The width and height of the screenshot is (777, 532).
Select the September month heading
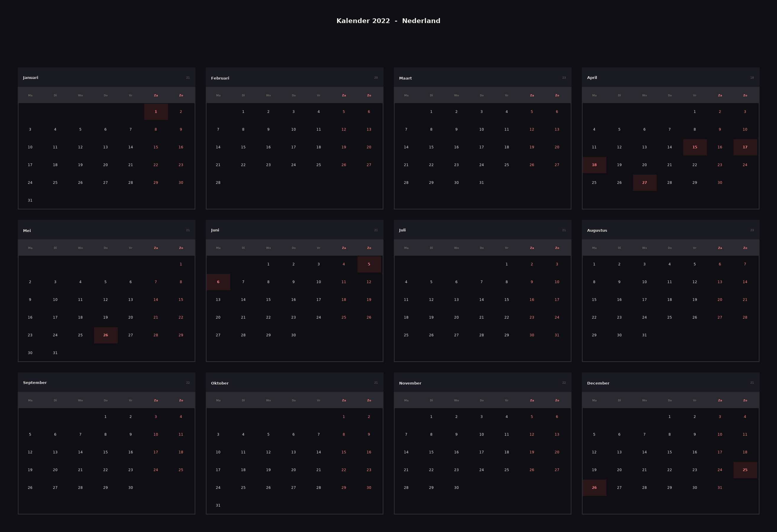[x=35, y=383]
